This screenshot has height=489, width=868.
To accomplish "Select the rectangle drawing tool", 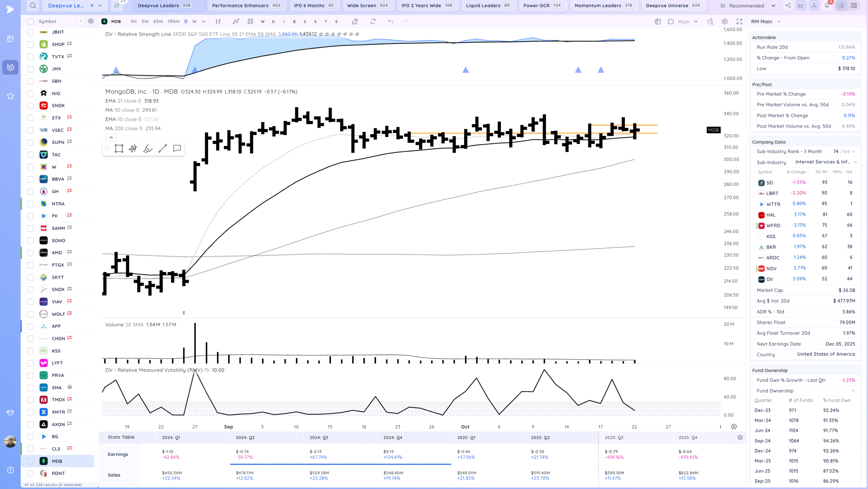I will [119, 149].
